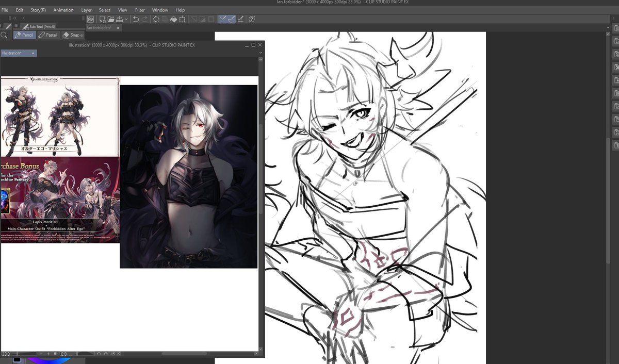Open the Story(P) menu
The image size is (619, 364).
pyautogui.click(x=38, y=10)
